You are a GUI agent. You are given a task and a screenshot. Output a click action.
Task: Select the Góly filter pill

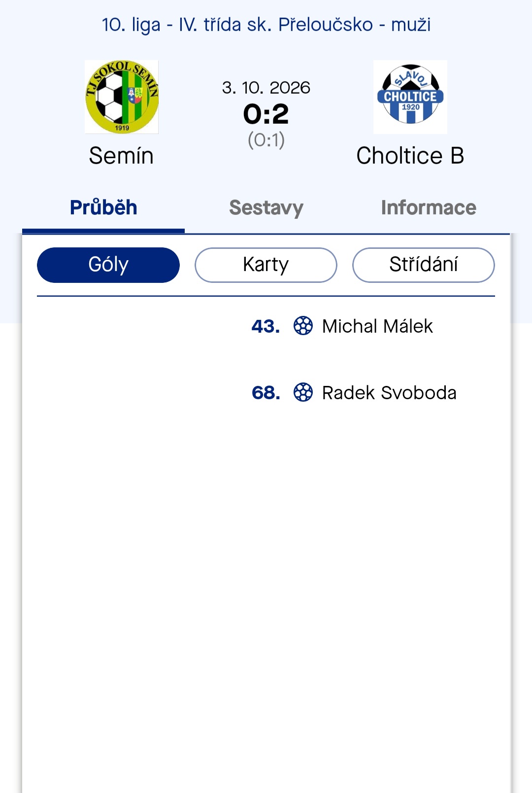pyautogui.click(x=108, y=265)
